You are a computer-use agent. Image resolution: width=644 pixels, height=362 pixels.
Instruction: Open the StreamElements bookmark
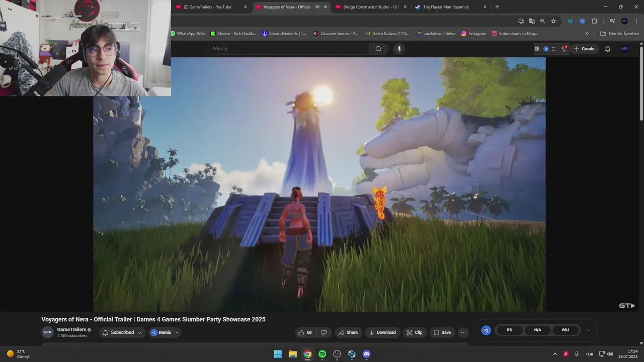tap(284, 34)
